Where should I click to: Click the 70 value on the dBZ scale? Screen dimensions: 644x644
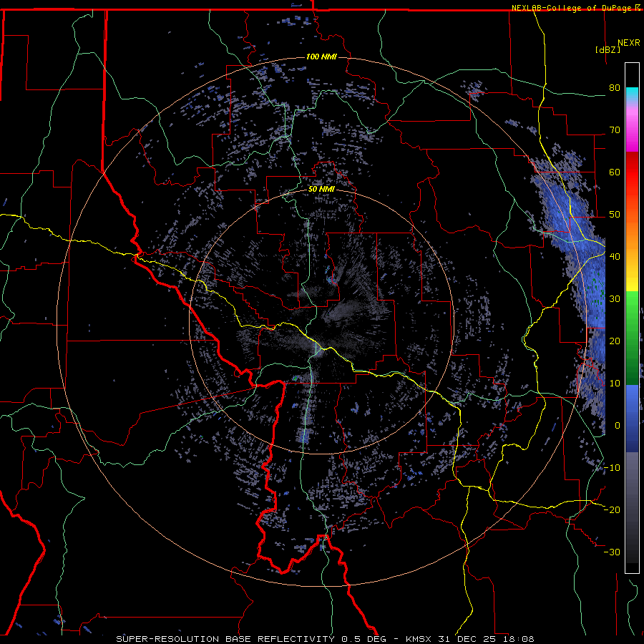coord(615,130)
